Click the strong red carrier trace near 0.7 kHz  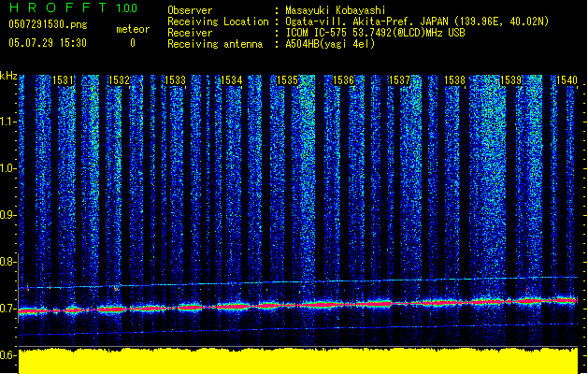click(x=298, y=305)
